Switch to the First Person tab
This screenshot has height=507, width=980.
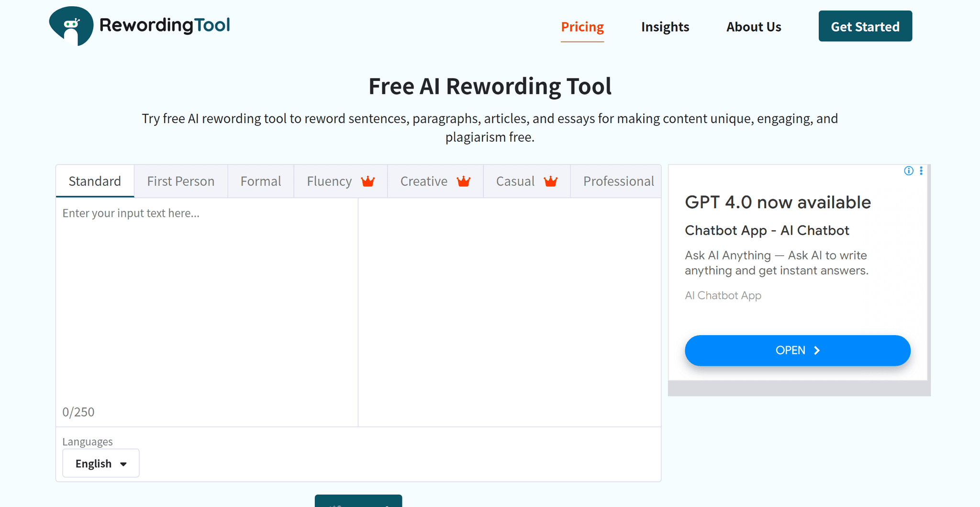pos(180,181)
